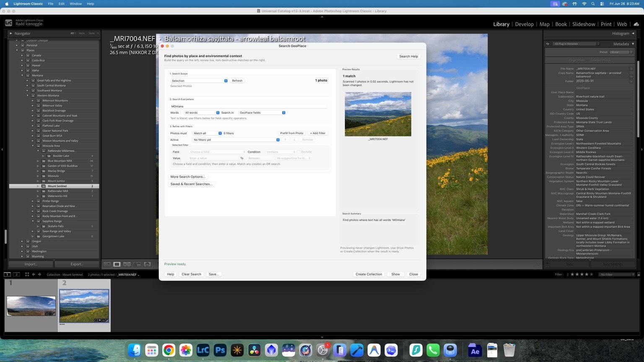Toggle the Exclude checkbox in Selected Filter
This screenshot has height=362, width=644.
pos(299,152)
